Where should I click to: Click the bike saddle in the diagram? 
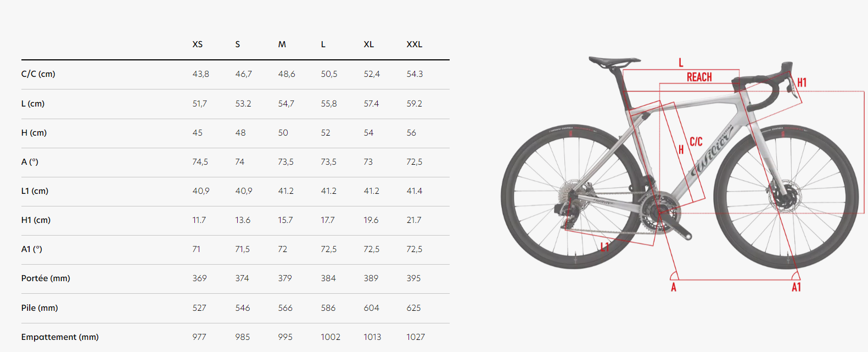point(614,61)
